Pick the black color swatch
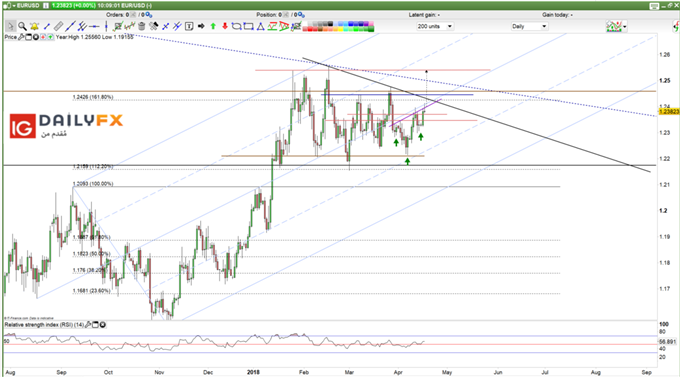Screen dimensions: 680x377 point(330,24)
